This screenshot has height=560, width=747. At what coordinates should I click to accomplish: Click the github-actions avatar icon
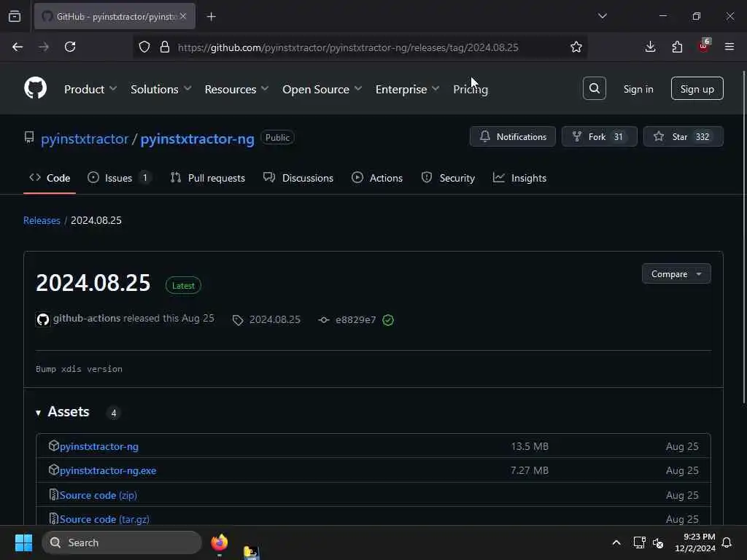(x=43, y=319)
